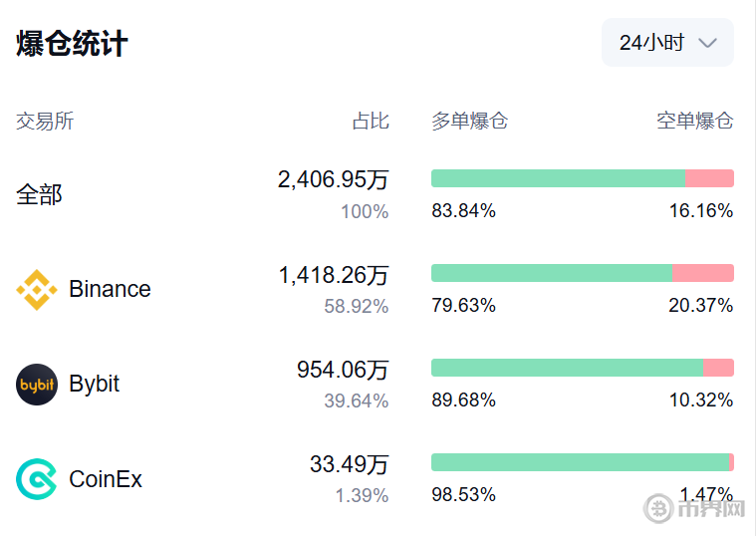This screenshot has width=756, height=536.
Task: Click the 2,406.95万 total amount
Action: tap(333, 180)
